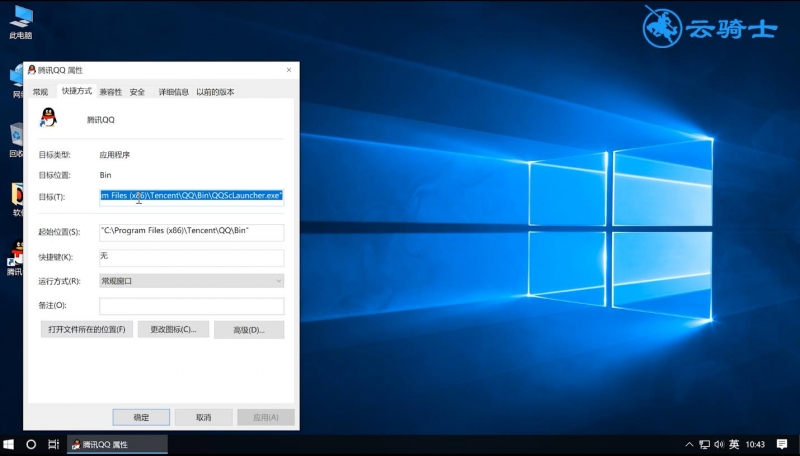This screenshot has height=456, width=800.
Task: Show hidden system tray icons
Action: tap(689, 444)
